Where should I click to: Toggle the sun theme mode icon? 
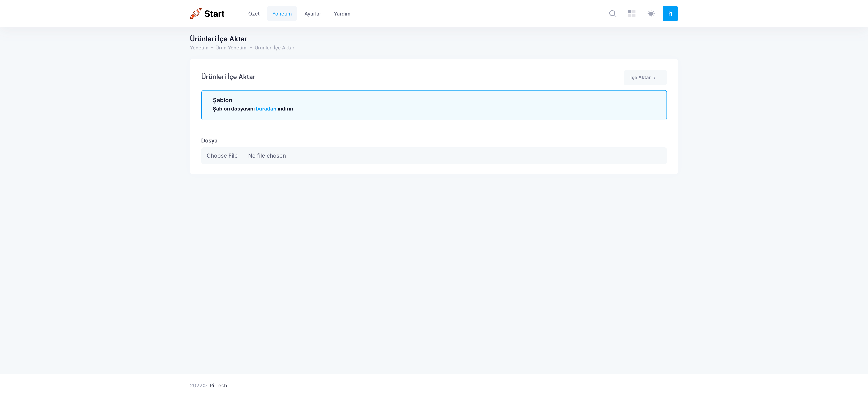tap(651, 14)
